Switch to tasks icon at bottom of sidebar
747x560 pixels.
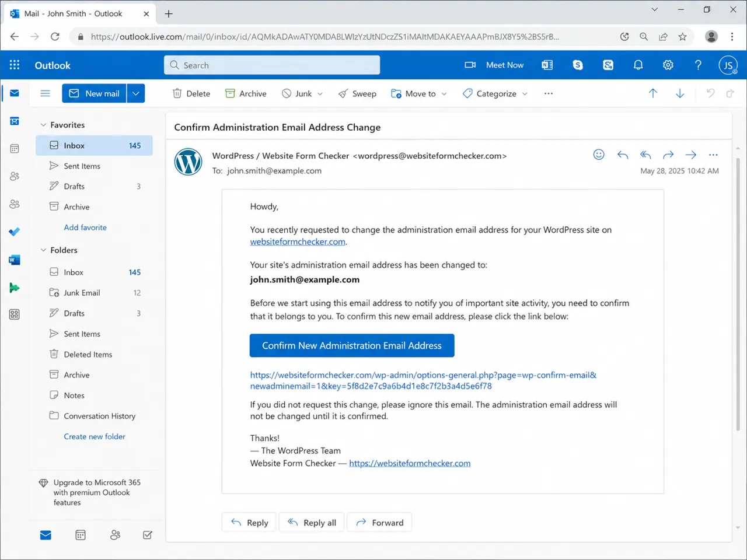tap(148, 535)
